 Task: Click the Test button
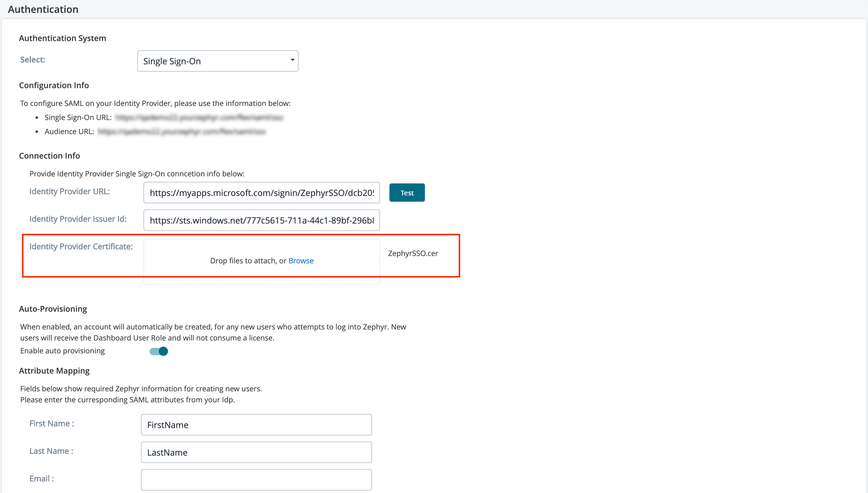pos(406,193)
